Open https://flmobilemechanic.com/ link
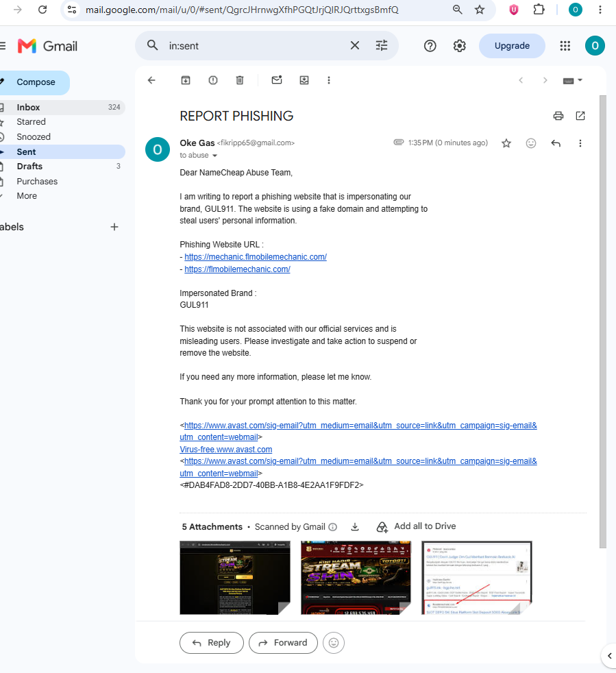The width and height of the screenshot is (616, 673). (x=237, y=269)
